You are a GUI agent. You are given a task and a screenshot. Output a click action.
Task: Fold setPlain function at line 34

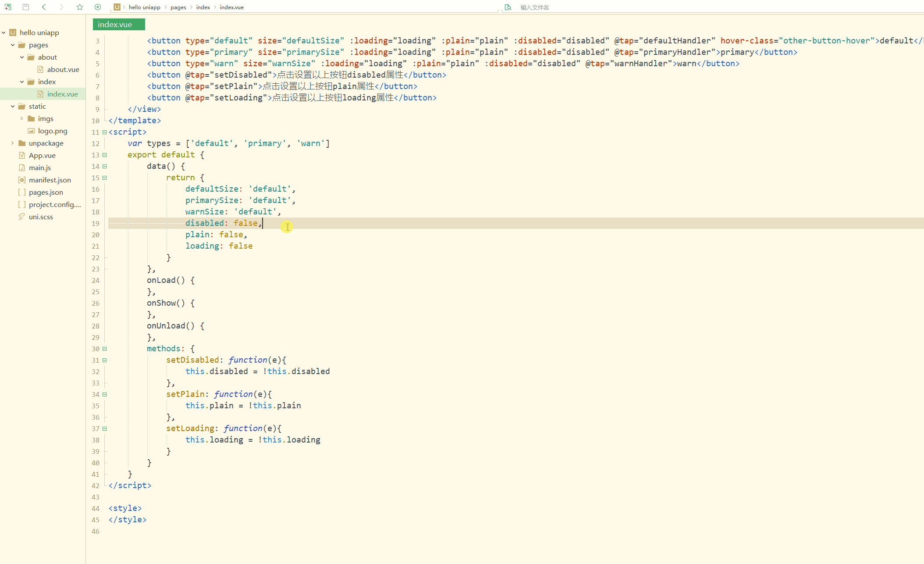pyautogui.click(x=104, y=394)
